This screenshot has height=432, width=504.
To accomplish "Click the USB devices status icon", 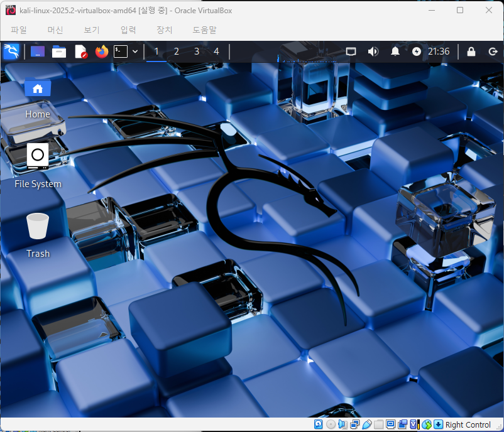I will pyautogui.click(x=367, y=424).
